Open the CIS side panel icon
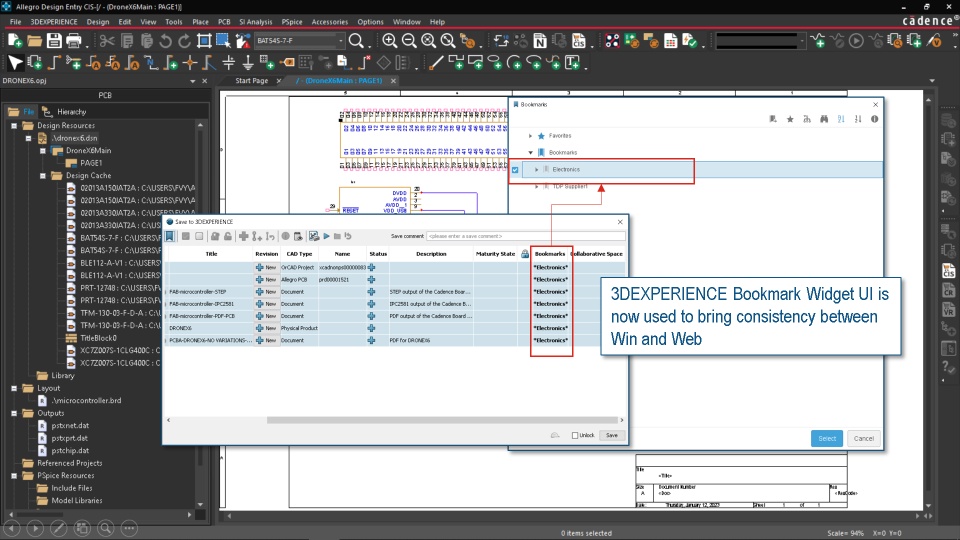 pos(948,271)
